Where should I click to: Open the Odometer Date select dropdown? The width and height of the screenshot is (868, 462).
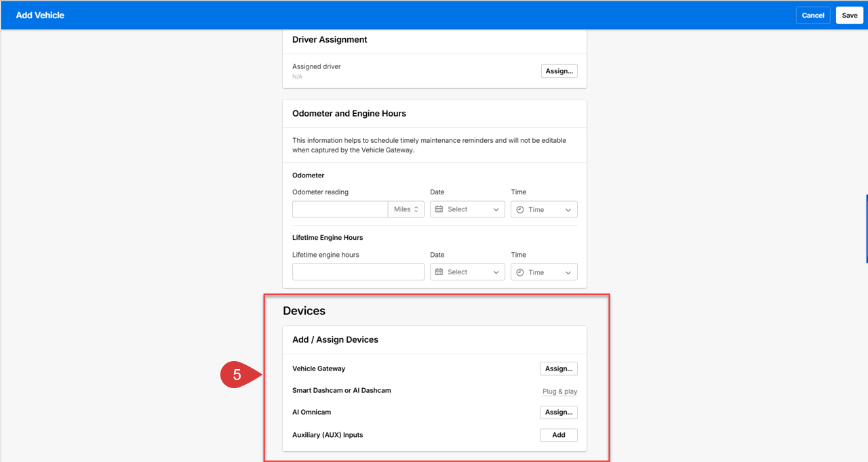(x=468, y=209)
